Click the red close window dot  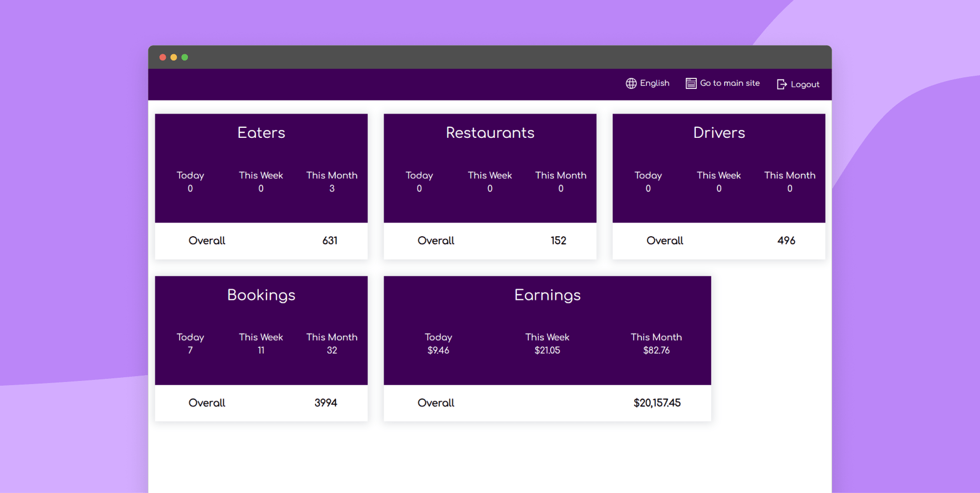[x=163, y=57]
